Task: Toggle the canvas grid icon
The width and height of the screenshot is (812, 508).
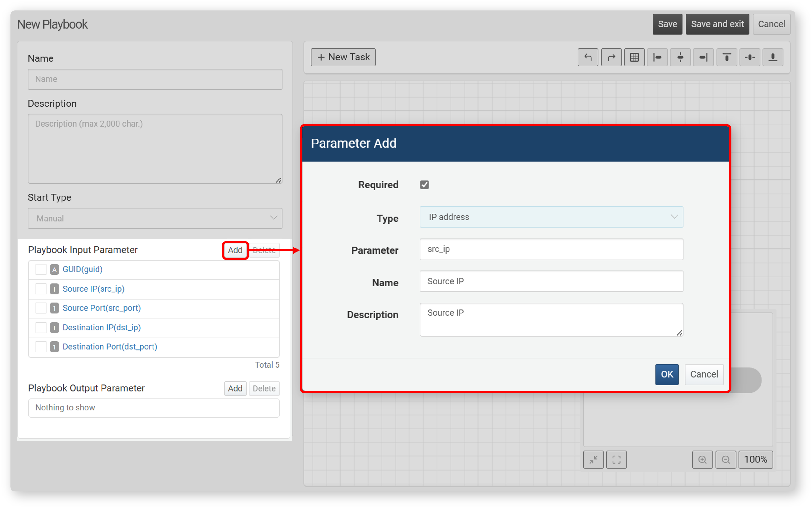Action: click(x=634, y=57)
